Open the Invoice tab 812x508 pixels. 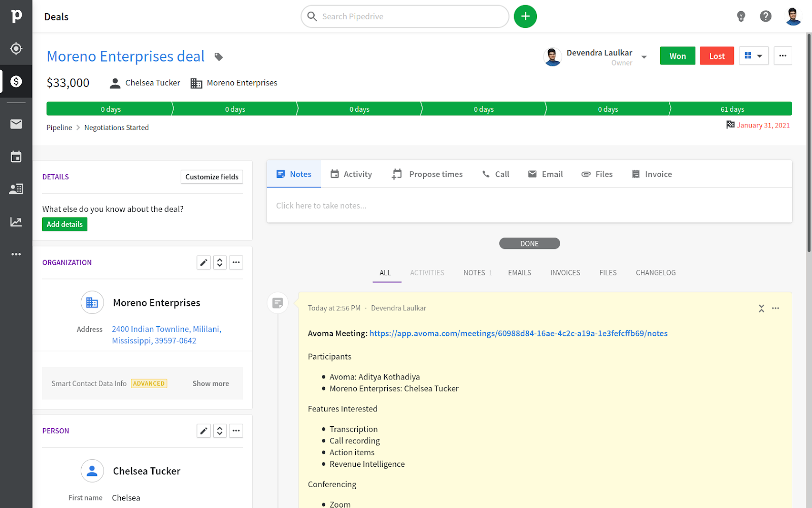[x=652, y=174]
